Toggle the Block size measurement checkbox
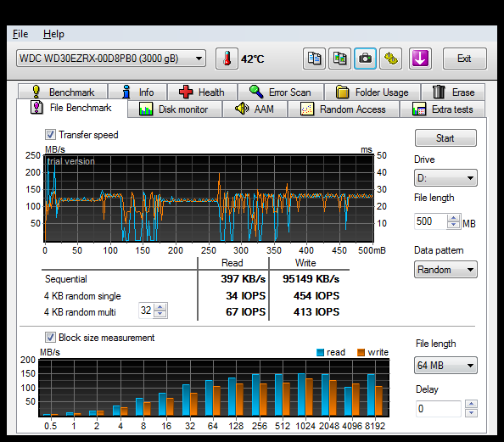Image resolution: width=504 pixels, height=442 pixels. 50,337
